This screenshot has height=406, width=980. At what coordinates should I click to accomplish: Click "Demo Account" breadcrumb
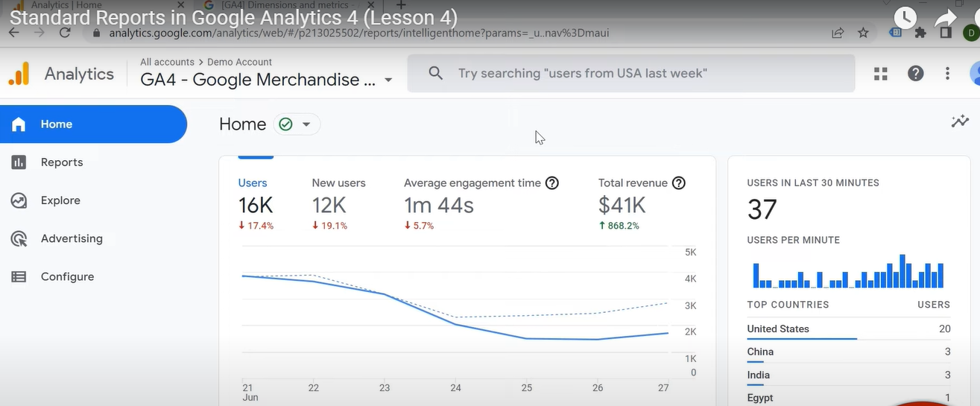(x=239, y=62)
